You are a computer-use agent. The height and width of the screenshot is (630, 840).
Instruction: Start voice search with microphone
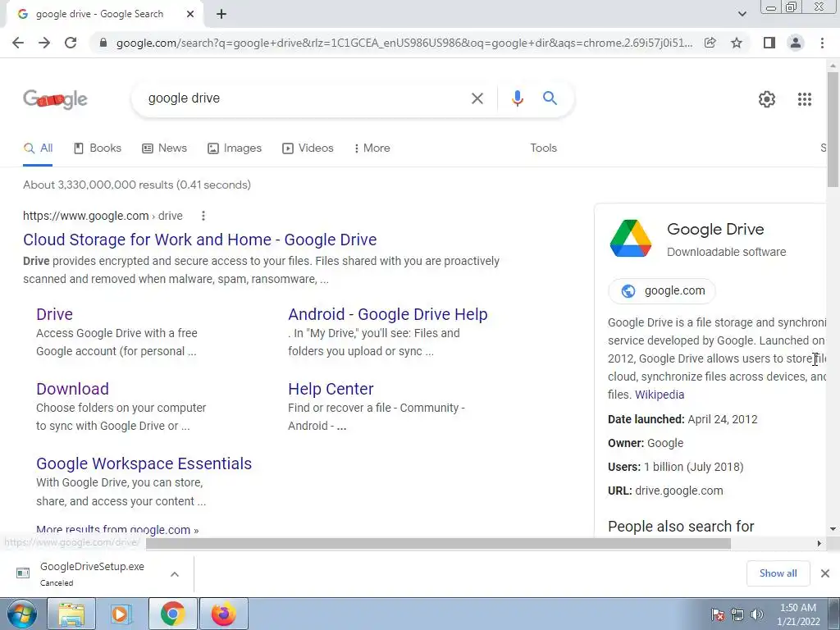[x=517, y=98]
